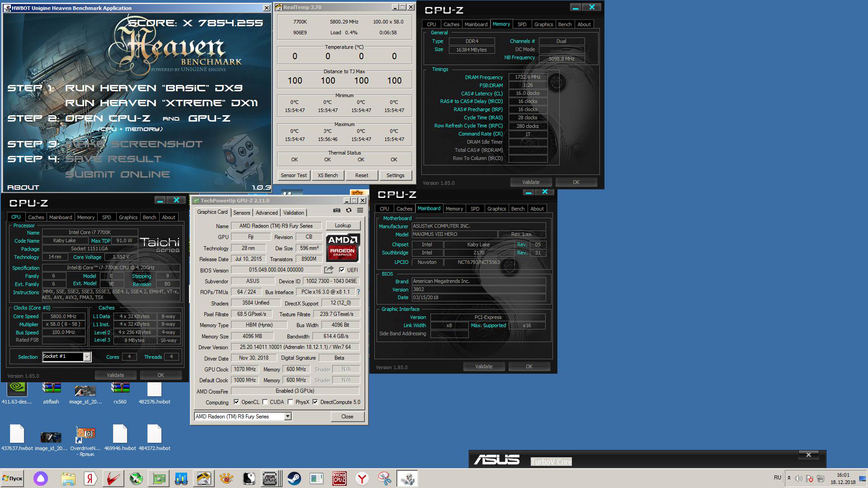Open the About tab in the Mainboard CPU-Z window
868x488 pixels.
click(537, 209)
